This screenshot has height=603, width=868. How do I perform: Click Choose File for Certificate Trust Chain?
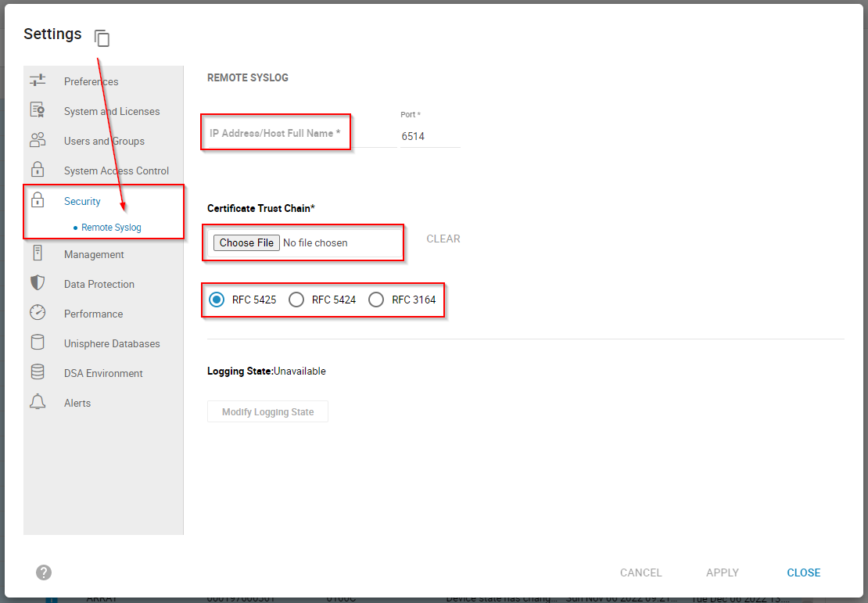(246, 242)
